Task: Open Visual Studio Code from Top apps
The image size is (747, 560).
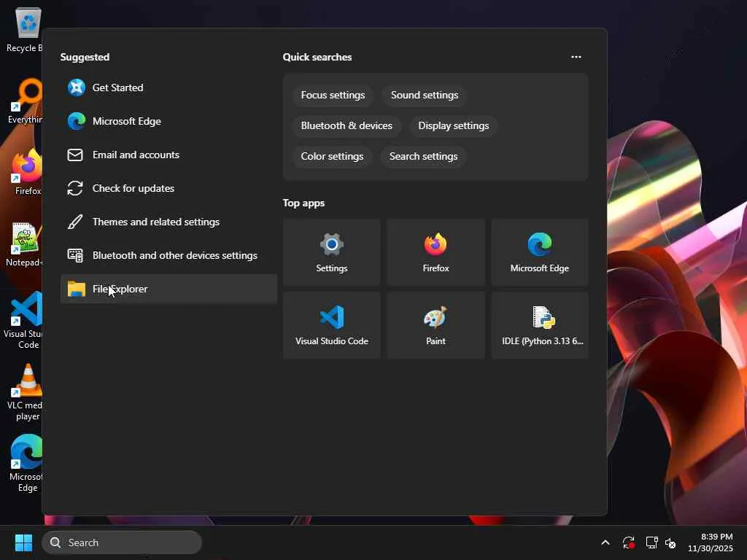Action: pyautogui.click(x=332, y=325)
